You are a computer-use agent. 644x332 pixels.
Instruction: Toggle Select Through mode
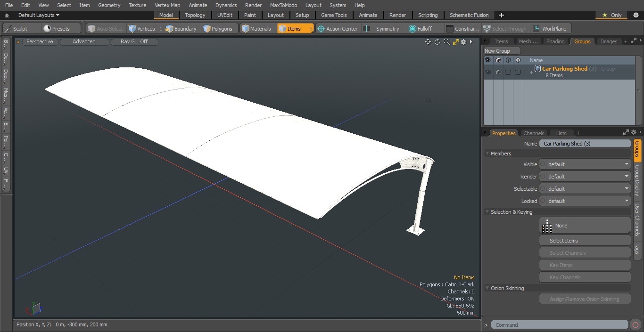coord(505,29)
